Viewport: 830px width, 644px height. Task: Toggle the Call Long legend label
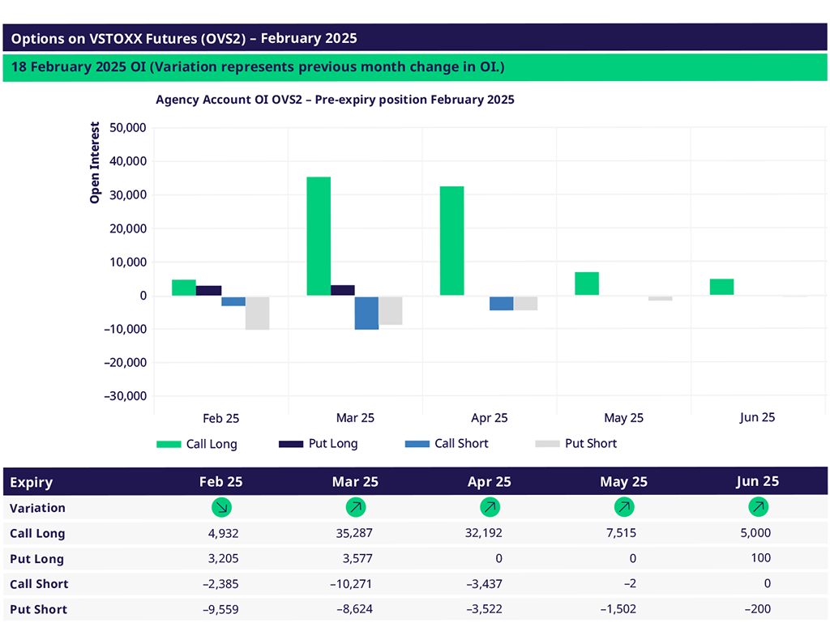(x=212, y=444)
